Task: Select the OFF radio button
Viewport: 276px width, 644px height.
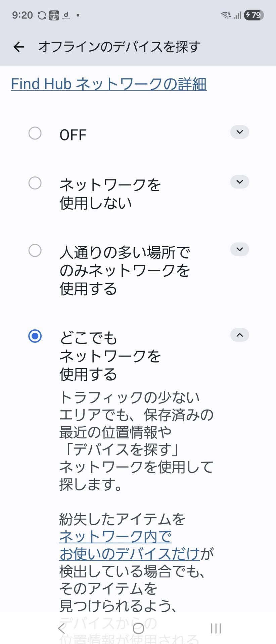Action: [35, 133]
